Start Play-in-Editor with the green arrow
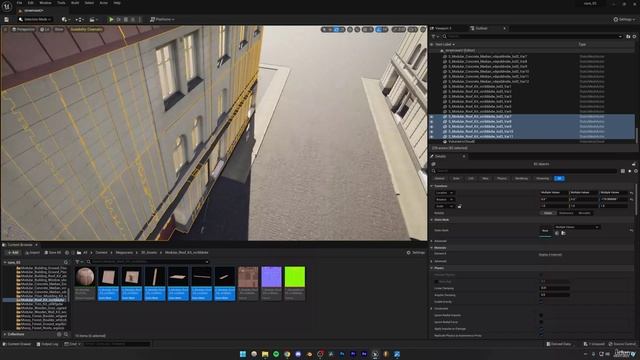This screenshot has width=640, height=360. pyautogui.click(x=111, y=19)
